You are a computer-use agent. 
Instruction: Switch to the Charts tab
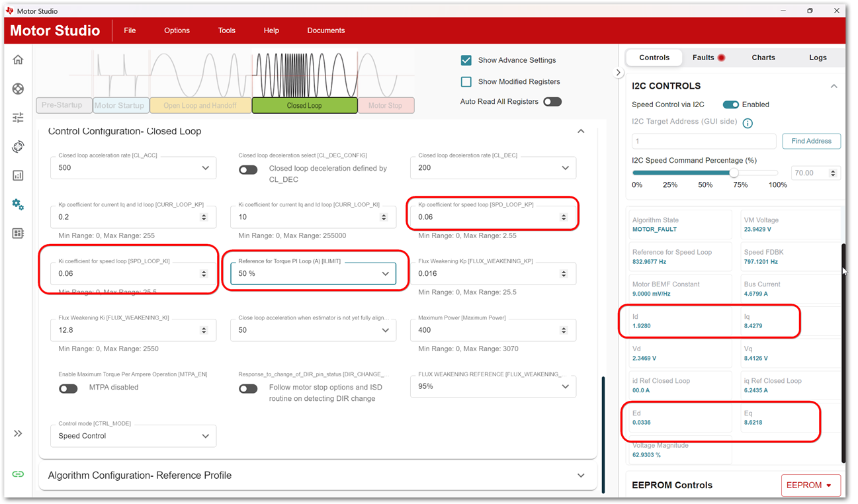tap(763, 58)
